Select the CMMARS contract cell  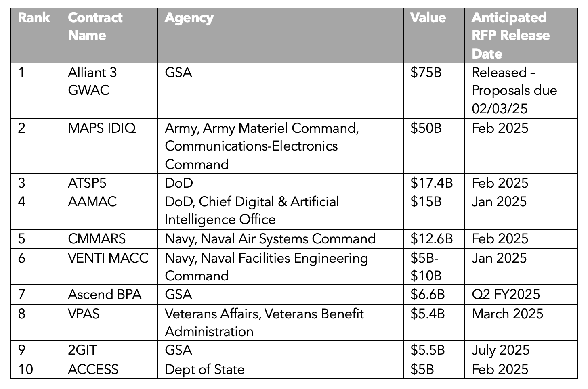pos(109,238)
